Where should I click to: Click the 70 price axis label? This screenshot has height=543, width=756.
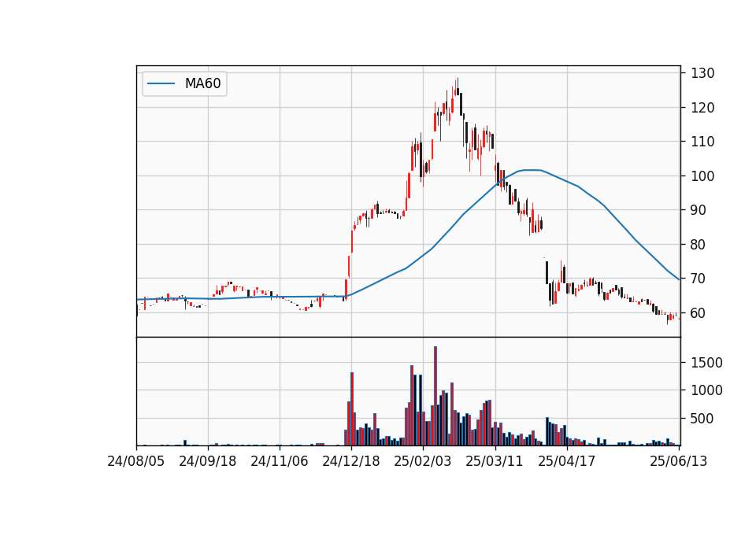[699, 279]
